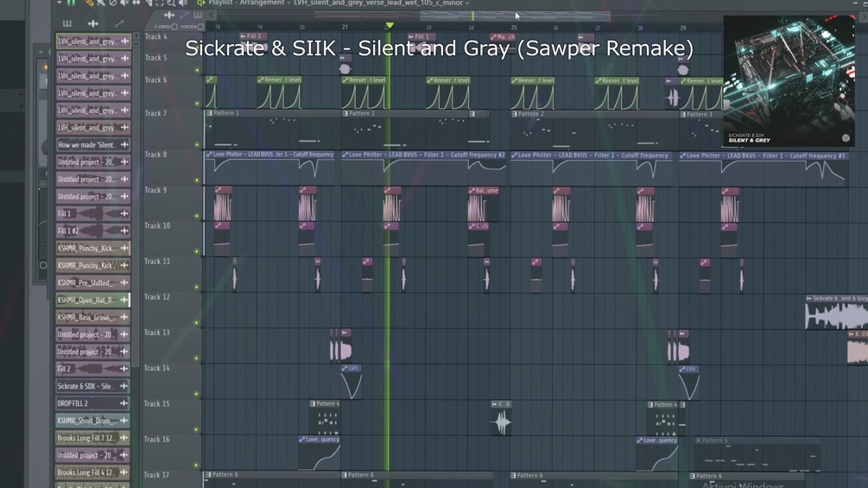Image resolution: width=868 pixels, height=488 pixels.
Task: Open the Pattern 3 clip menu
Action: click(x=683, y=114)
